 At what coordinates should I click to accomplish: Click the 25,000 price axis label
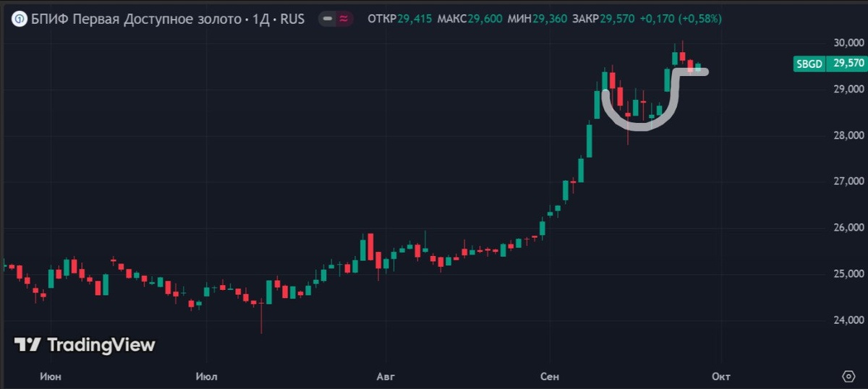tap(848, 274)
